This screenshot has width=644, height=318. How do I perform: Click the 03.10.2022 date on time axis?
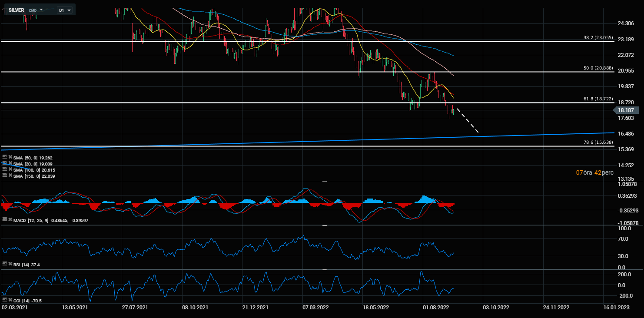(495, 308)
